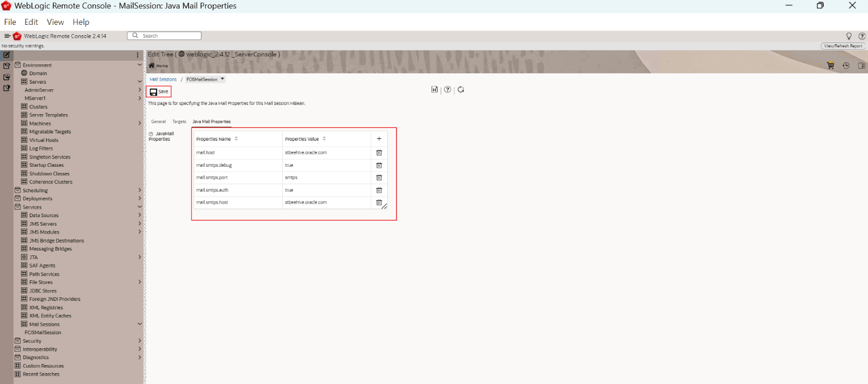Sort by Properties Value column
This screenshot has width=868, height=384.
coord(324,139)
